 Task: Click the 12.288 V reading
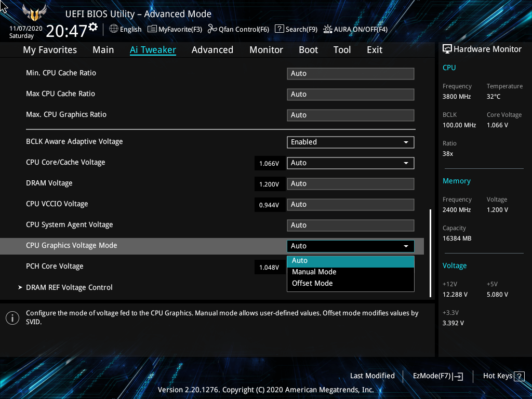coord(455,295)
